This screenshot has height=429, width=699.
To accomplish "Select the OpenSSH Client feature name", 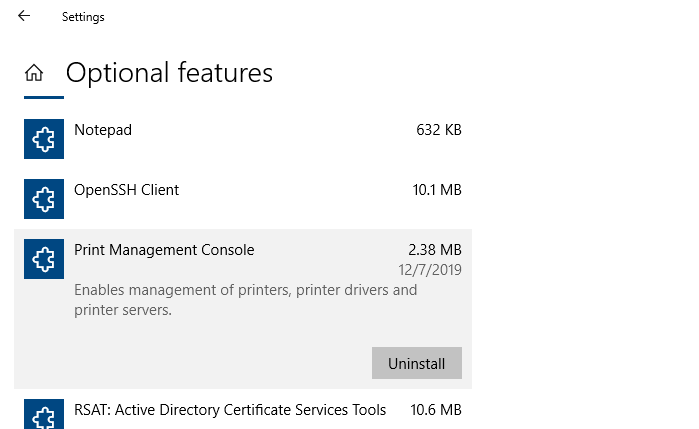I will pyautogui.click(x=127, y=190).
